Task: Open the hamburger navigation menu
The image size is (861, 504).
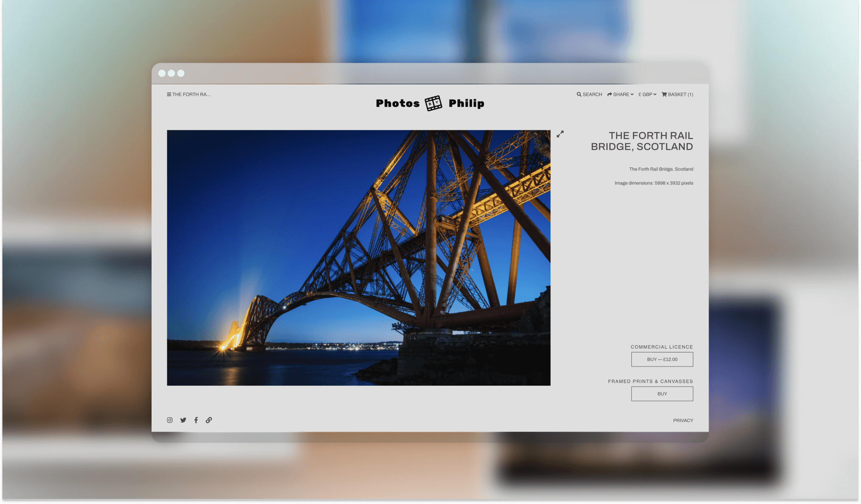Action: coord(168,94)
